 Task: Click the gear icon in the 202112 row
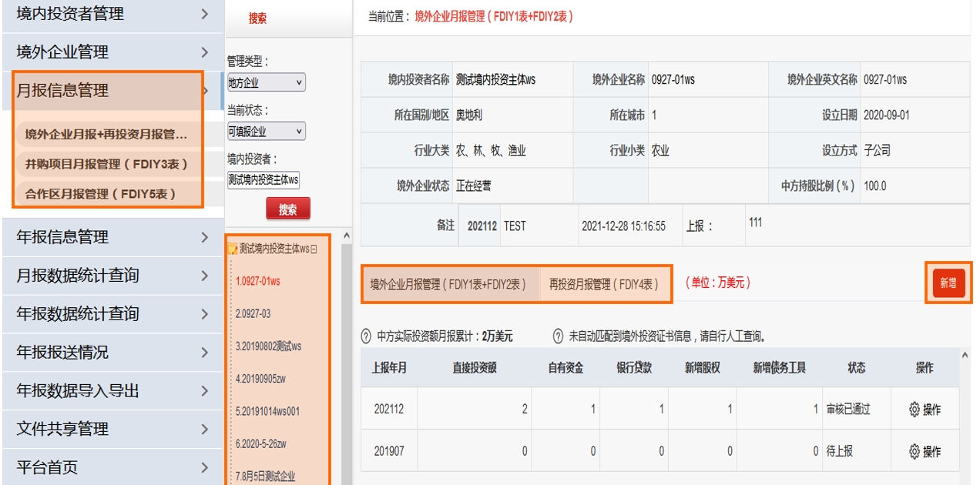tap(915, 410)
